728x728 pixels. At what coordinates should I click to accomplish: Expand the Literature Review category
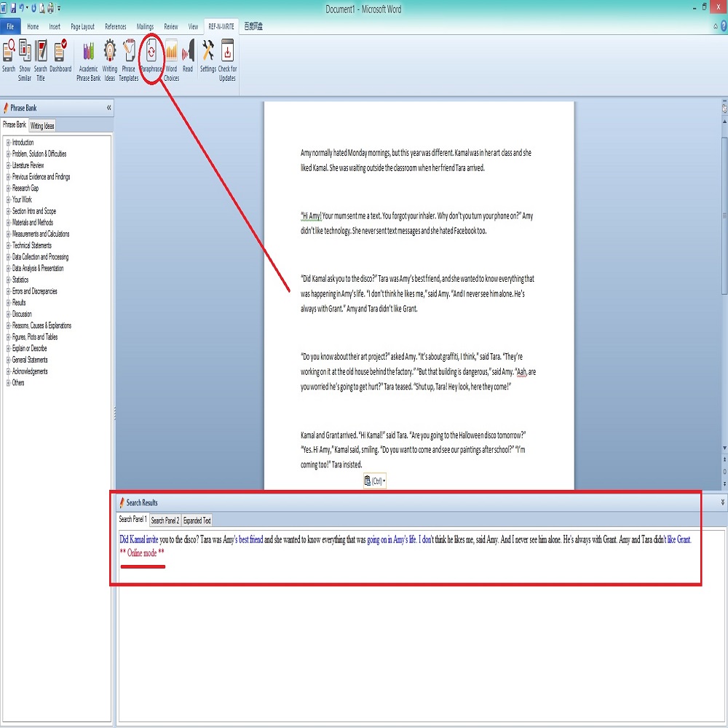8,165
